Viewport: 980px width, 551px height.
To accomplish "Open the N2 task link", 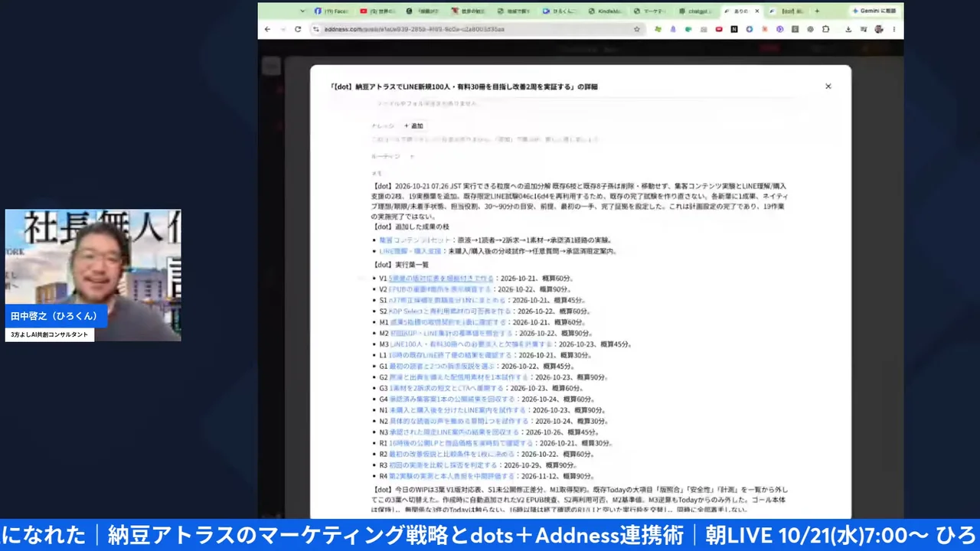I will click(x=460, y=421).
